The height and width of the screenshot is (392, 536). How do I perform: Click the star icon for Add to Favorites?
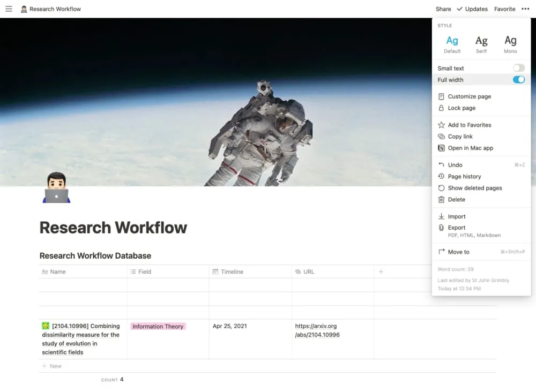coord(441,125)
